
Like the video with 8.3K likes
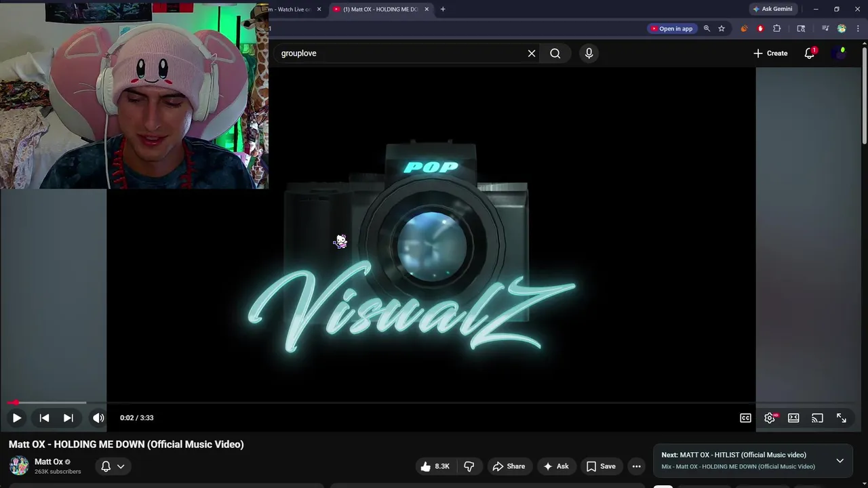coord(434,466)
